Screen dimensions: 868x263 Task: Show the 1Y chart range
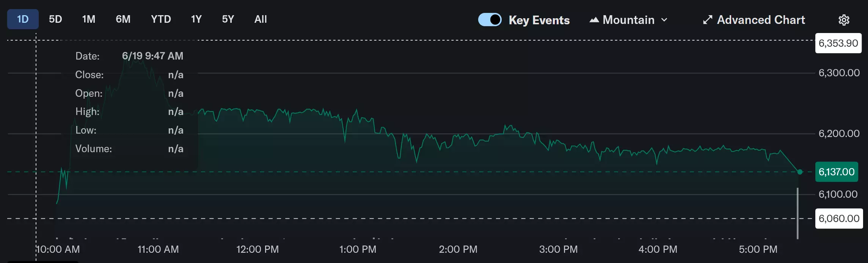[x=196, y=19]
